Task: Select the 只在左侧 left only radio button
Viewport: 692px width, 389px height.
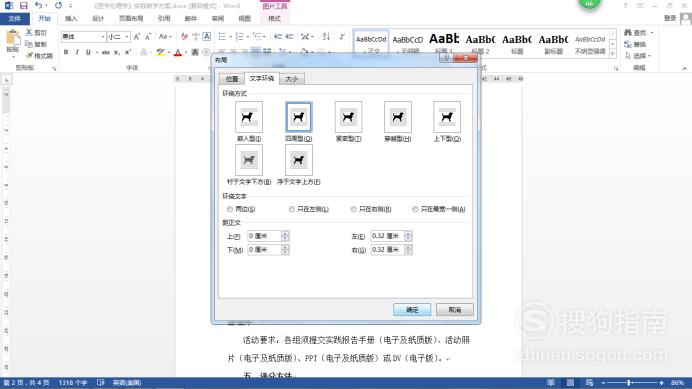Action: (291, 209)
